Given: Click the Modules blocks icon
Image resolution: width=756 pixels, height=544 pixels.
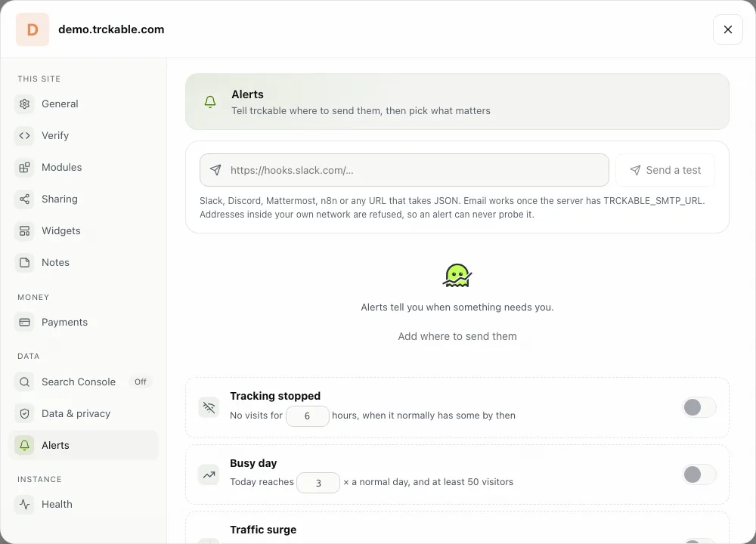Looking at the screenshot, I should point(25,167).
